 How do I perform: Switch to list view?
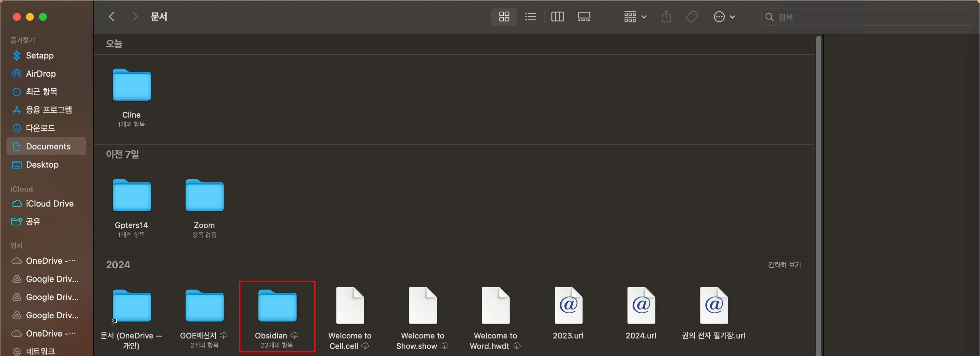[x=531, y=17]
